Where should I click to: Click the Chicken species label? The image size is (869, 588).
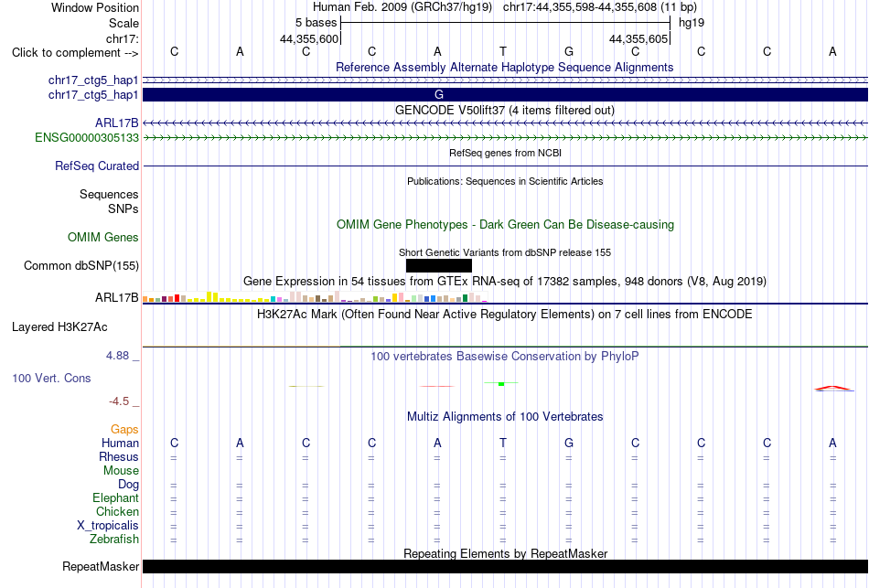click(117, 511)
